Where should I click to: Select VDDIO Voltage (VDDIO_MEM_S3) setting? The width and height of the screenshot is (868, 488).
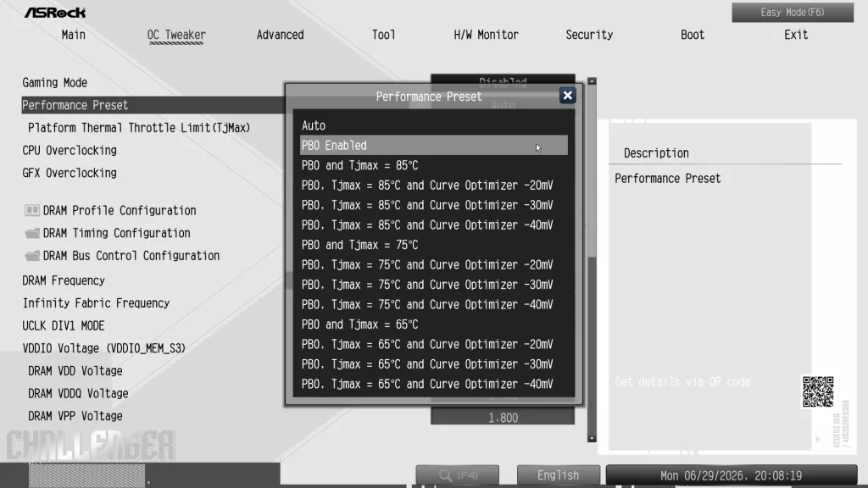(104, 348)
